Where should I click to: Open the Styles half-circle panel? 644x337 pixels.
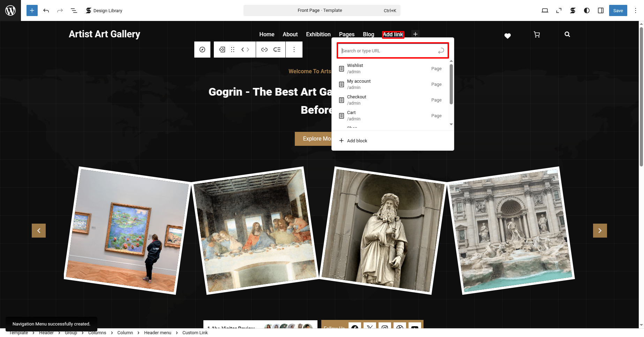[587, 10]
